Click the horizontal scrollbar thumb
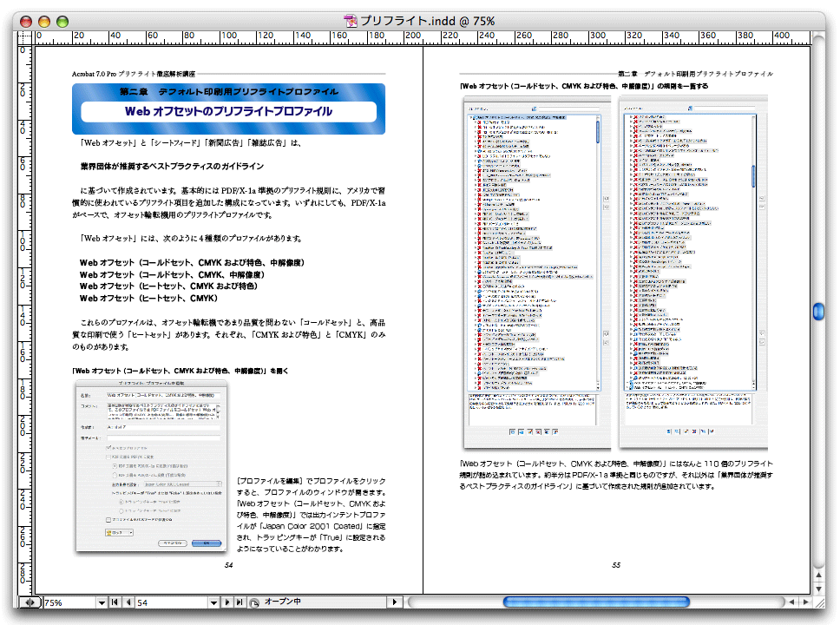The width and height of the screenshot is (840, 625). [595, 602]
